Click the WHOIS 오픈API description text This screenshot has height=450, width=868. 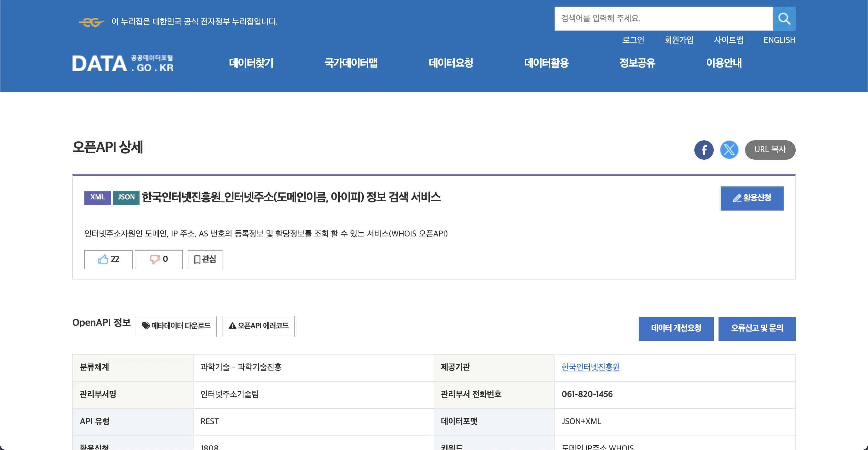coord(266,234)
